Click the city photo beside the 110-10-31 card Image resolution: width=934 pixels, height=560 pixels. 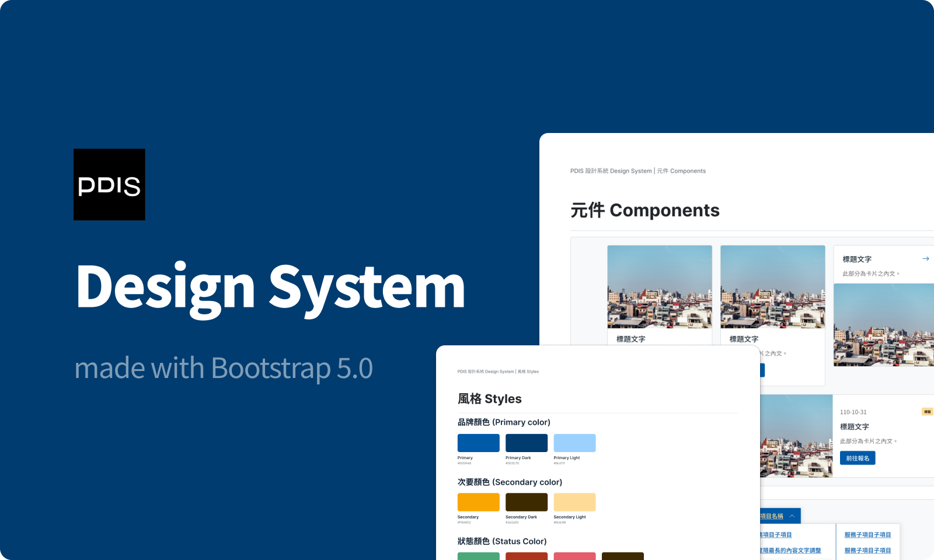pos(796,436)
